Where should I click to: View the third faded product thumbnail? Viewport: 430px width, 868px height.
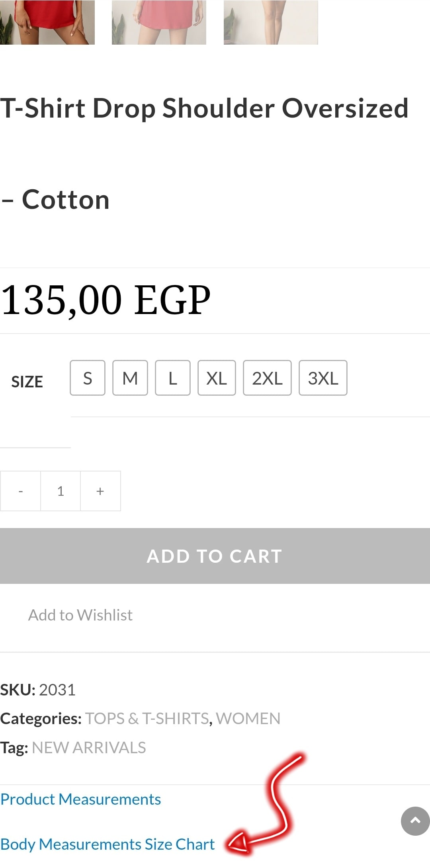271,22
